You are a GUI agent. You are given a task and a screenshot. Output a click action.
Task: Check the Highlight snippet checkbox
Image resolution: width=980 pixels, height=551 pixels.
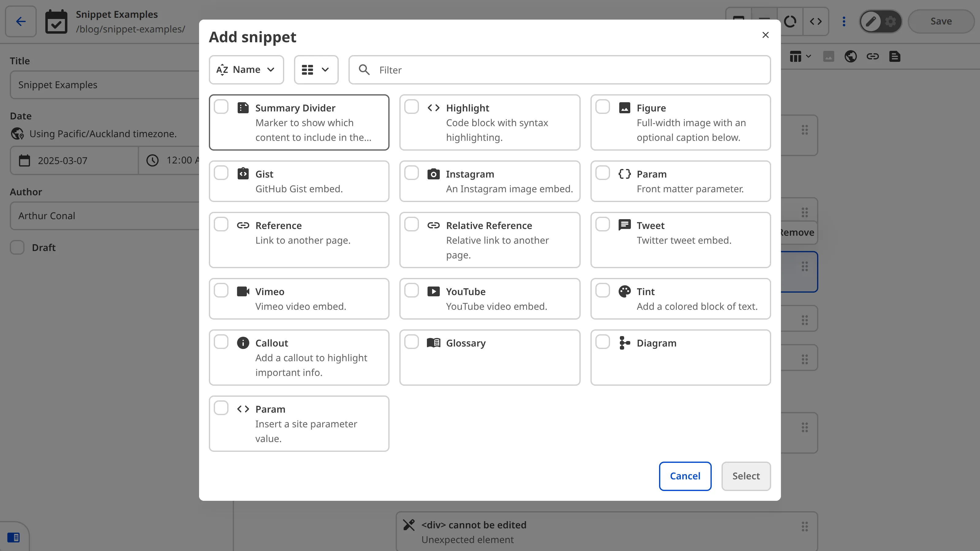[412, 107]
